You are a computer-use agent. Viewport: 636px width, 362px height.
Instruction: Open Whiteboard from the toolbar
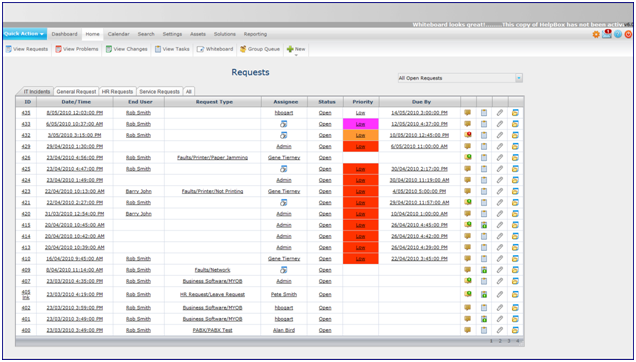point(215,49)
